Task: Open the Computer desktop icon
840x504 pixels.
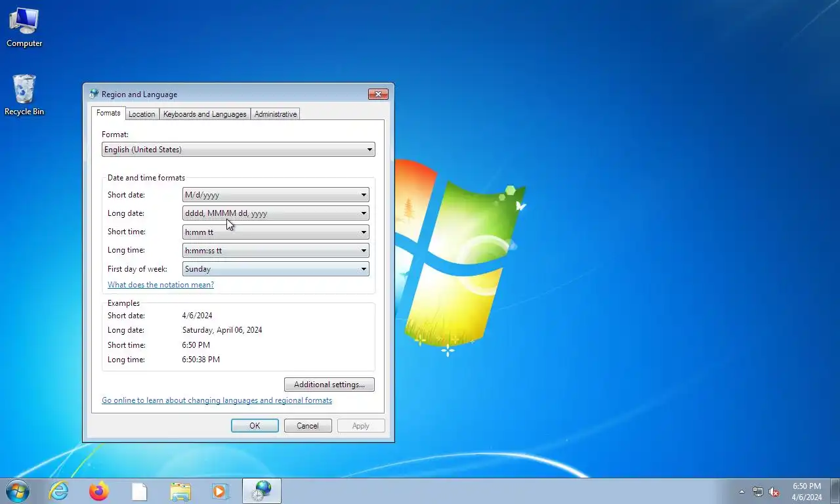Action: coord(24,28)
